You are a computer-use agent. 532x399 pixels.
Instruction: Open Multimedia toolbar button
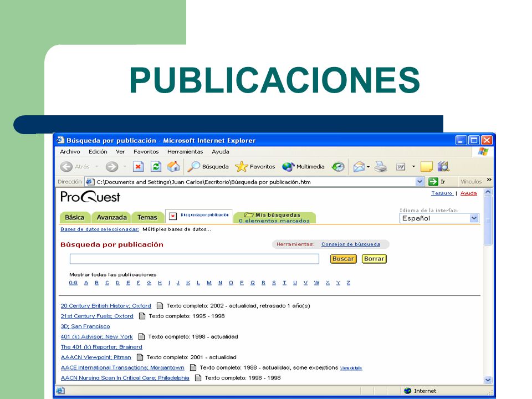pos(303,167)
